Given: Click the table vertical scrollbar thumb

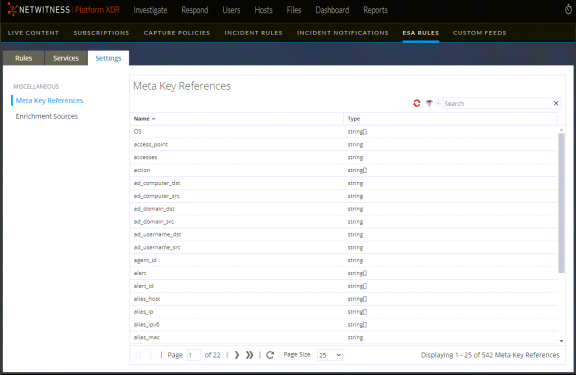Looking at the screenshot, I should pos(561,203).
